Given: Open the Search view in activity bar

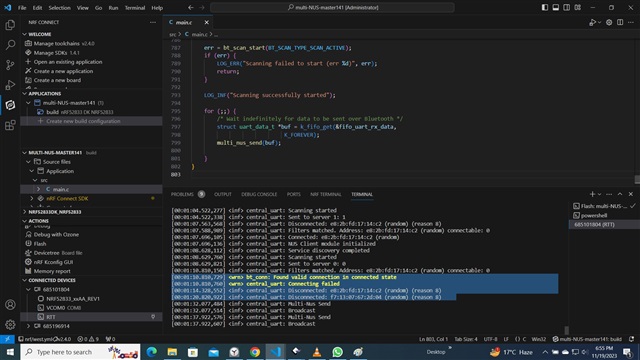Looking at the screenshot, I should [10, 44].
